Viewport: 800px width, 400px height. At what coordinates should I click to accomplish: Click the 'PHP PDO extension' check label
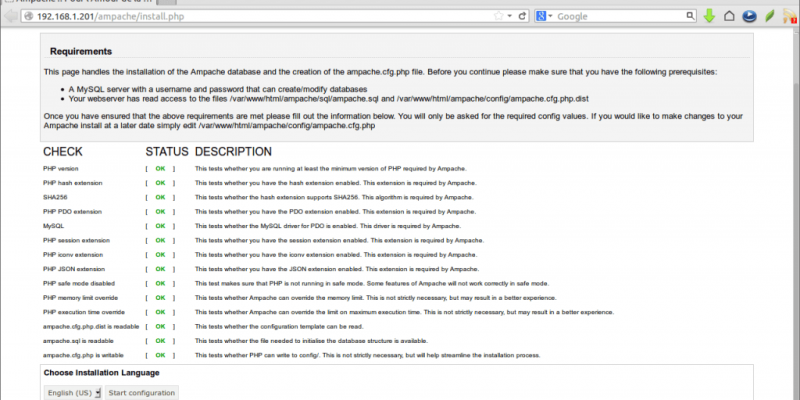pyautogui.click(x=72, y=211)
